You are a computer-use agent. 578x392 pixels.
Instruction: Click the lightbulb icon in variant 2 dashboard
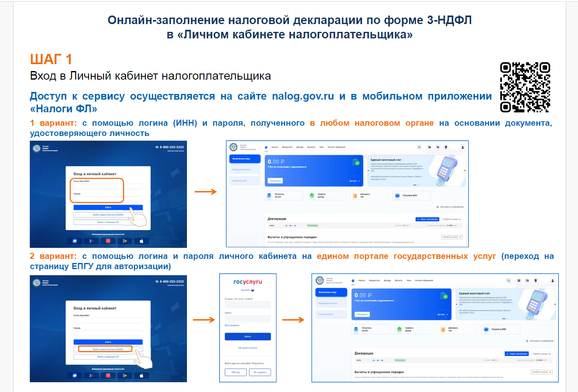536,281
